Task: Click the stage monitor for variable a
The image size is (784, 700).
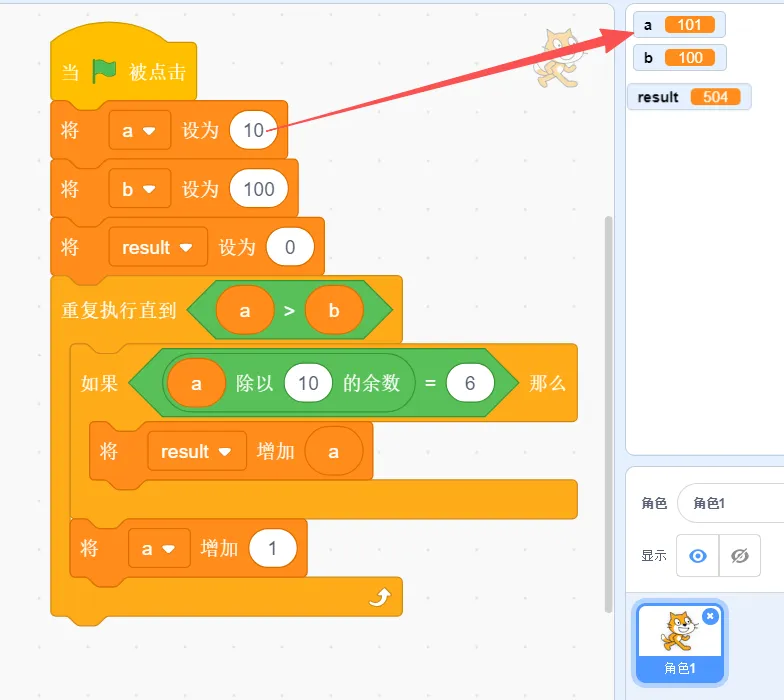Action: coord(679,24)
